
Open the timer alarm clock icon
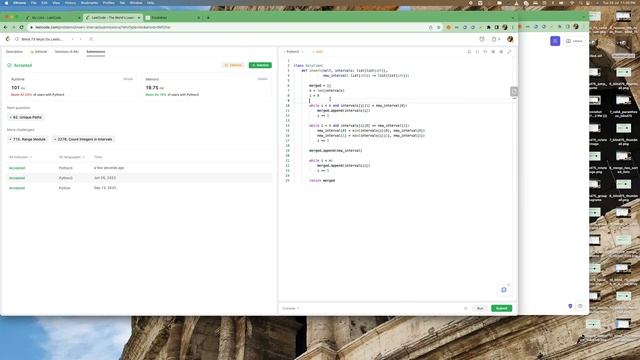coord(482,39)
